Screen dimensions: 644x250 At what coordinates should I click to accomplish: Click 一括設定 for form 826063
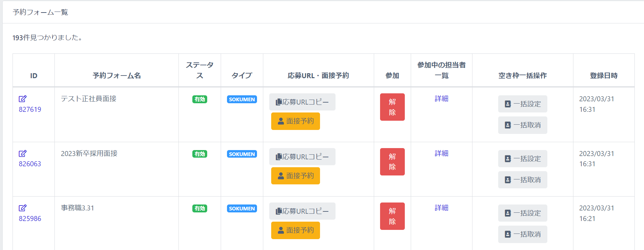coord(523,159)
